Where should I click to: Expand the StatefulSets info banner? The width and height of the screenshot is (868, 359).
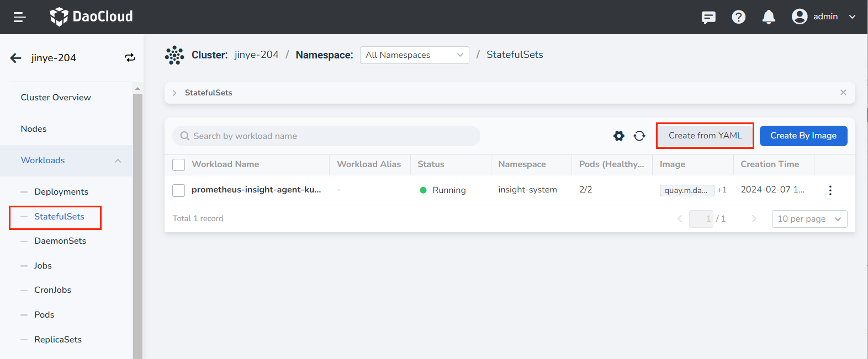pos(174,93)
